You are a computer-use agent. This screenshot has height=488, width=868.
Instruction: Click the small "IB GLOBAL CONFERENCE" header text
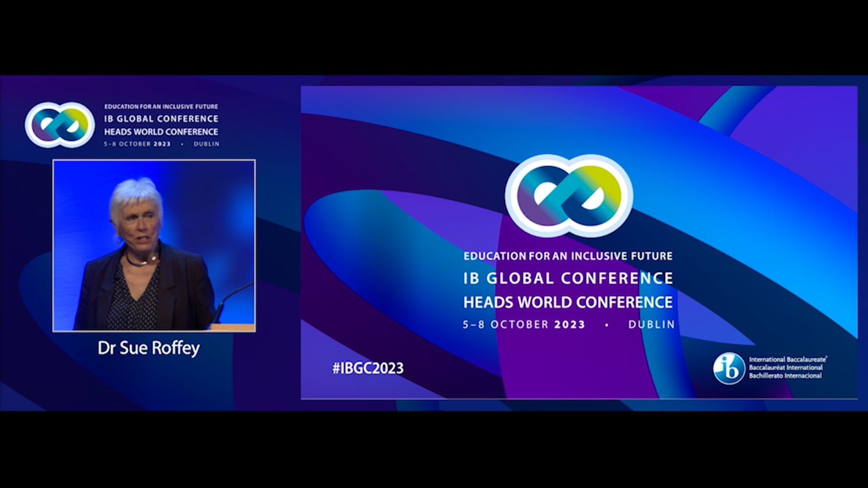(161, 119)
